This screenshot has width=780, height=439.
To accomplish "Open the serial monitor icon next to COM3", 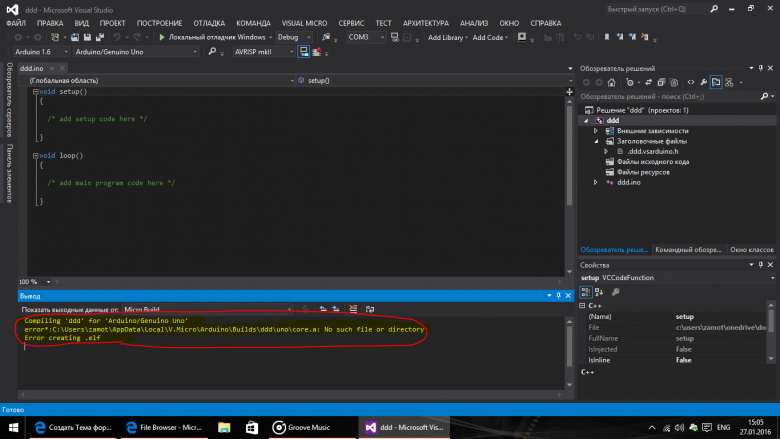I will point(394,37).
